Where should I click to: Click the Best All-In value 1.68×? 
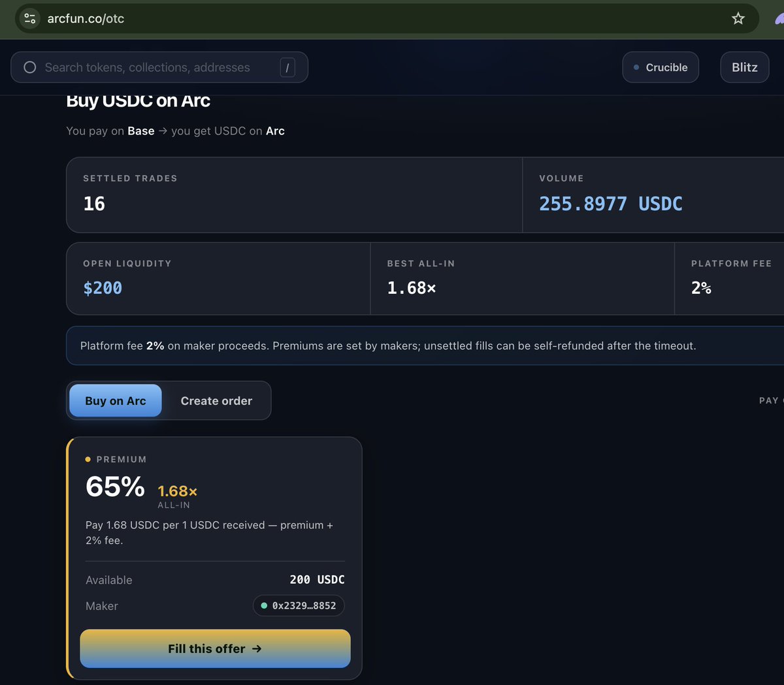pyautogui.click(x=412, y=288)
